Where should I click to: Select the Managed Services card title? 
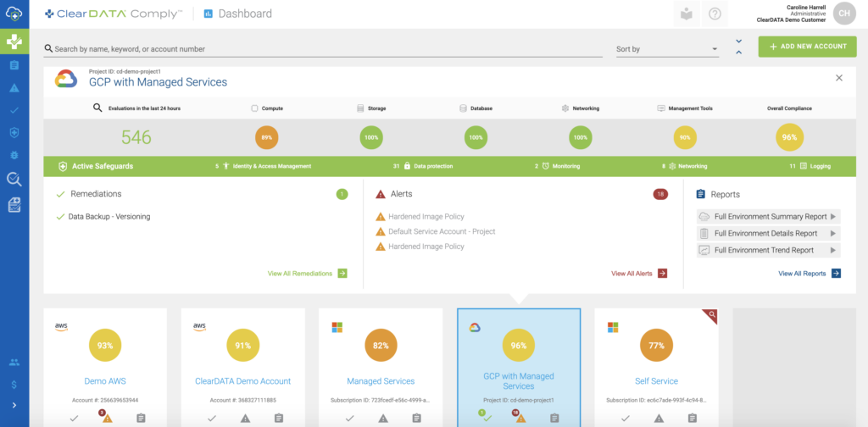(x=381, y=381)
